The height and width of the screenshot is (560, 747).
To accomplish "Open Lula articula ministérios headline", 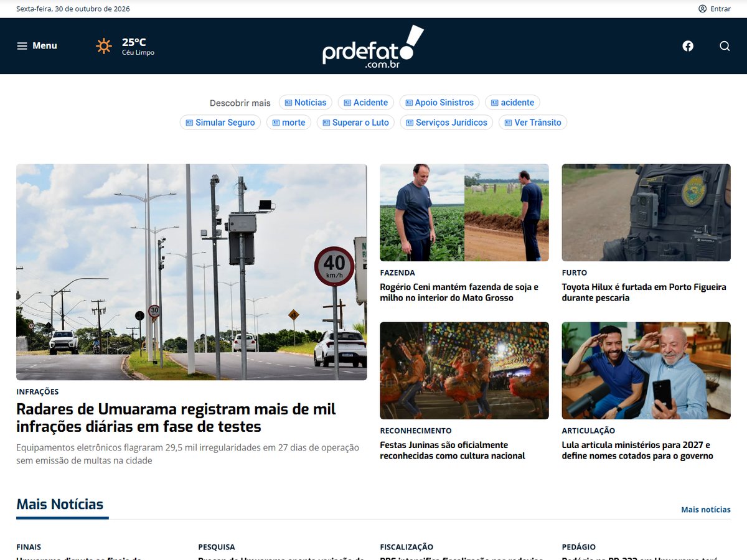I will (637, 450).
